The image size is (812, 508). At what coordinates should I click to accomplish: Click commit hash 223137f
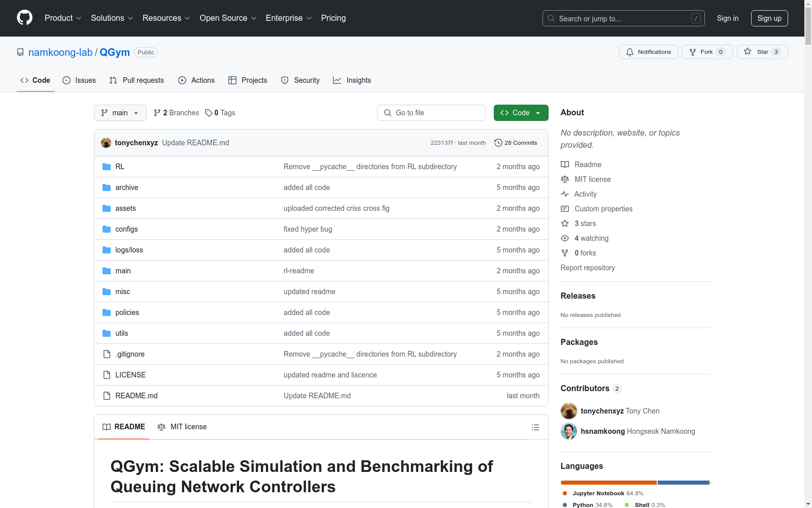tap(442, 143)
